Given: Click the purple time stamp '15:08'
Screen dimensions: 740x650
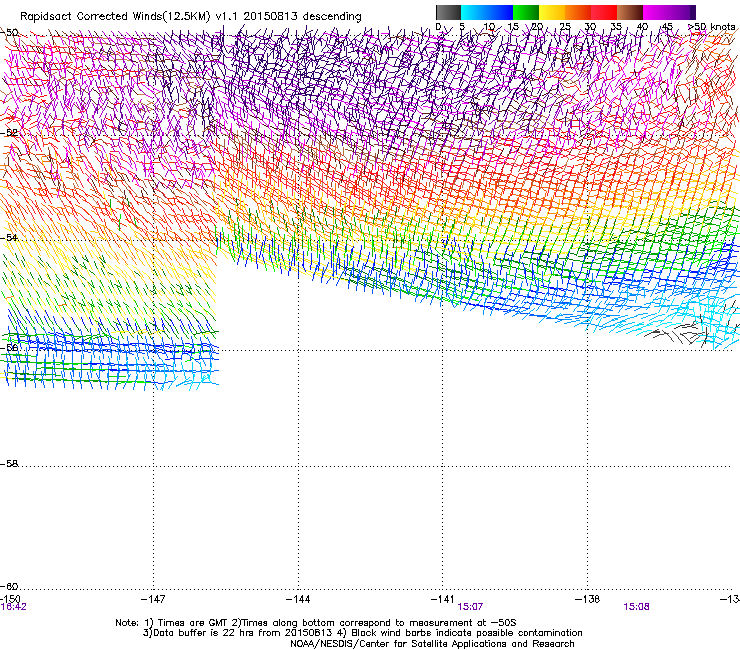Looking at the screenshot, I should [636, 607].
